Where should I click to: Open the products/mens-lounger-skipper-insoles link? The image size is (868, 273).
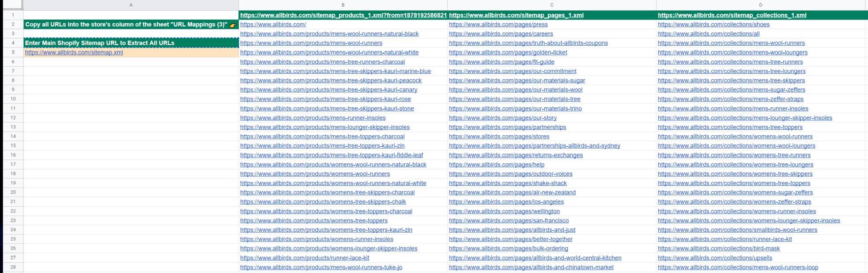click(x=325, y=127)
